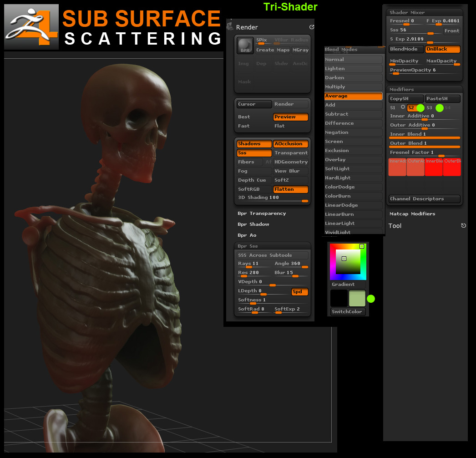Enable HDGeometry render option
This screenshot has height=458, width=476.
290,162
